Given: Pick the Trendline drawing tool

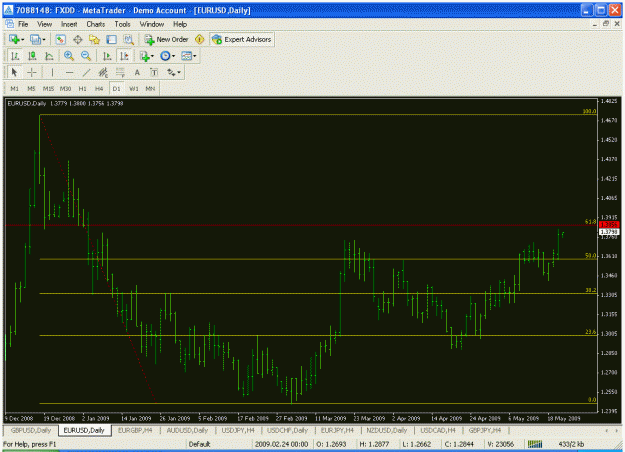Looking at the screenshot, I should (86, 73).
